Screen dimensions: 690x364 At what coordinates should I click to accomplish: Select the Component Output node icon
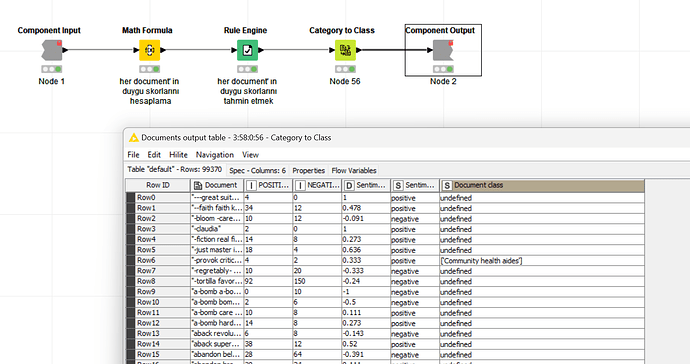pyautogui.click(x=443, y=50)
